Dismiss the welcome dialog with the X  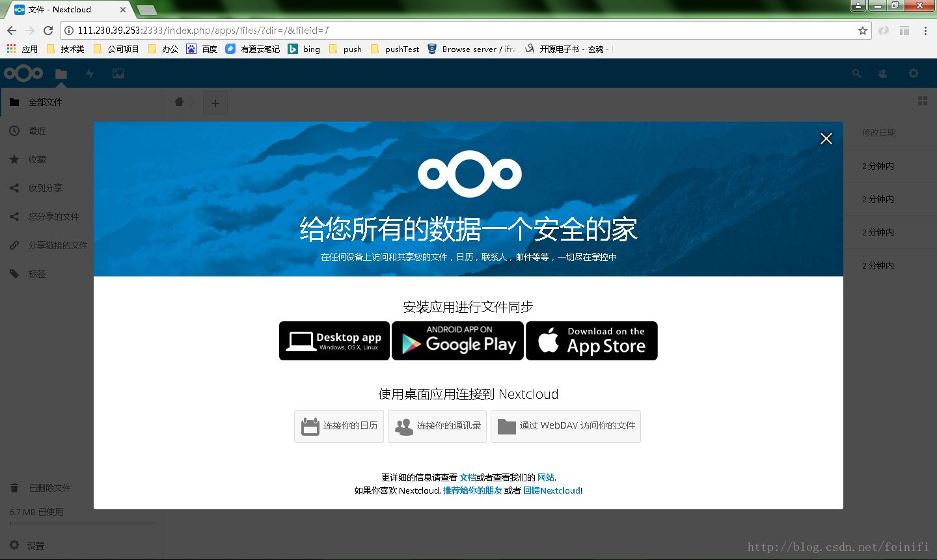tap(826, 139)
